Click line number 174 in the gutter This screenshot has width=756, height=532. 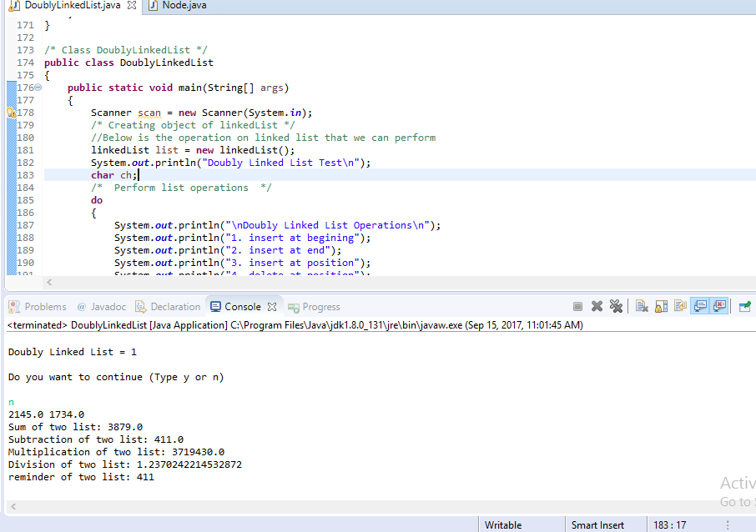(25, 63)
